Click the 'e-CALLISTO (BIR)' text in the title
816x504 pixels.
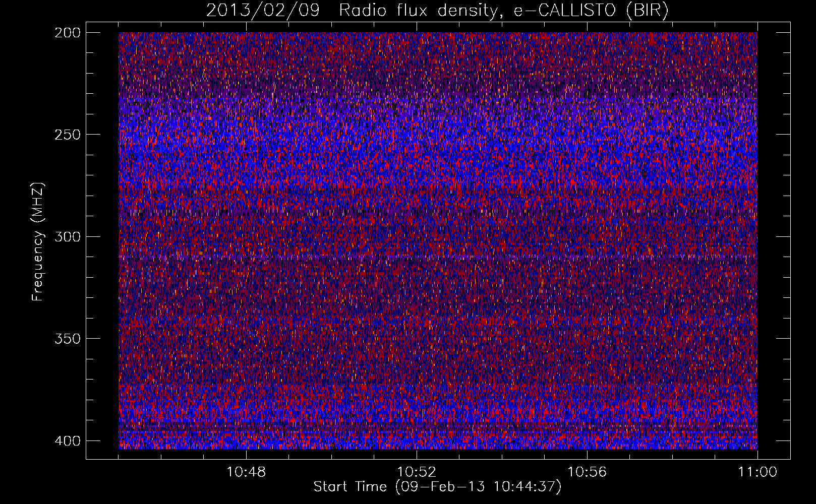[x=591, y=11]
